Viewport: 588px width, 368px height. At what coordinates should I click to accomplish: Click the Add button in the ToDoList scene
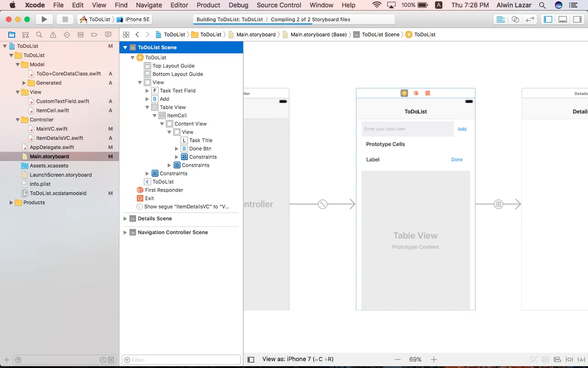462,129
